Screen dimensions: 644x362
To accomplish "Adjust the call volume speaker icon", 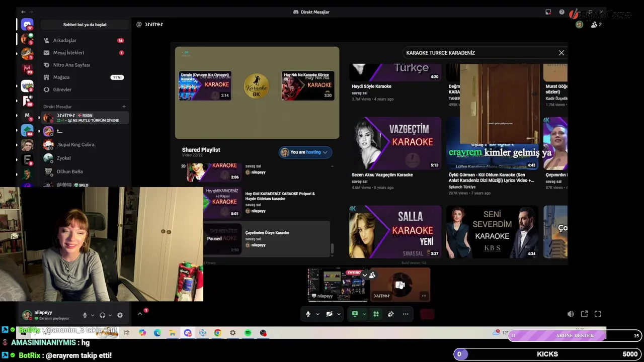I will point(571,314).
